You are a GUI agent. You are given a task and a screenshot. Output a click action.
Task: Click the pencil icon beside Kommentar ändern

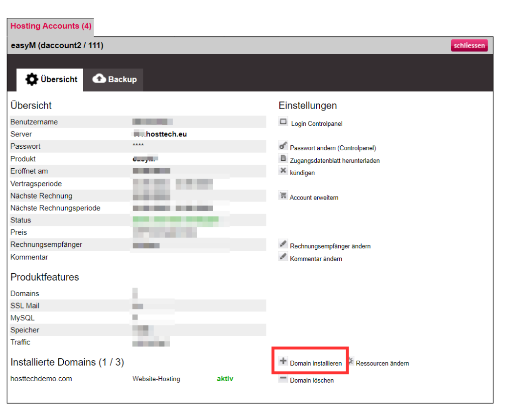pos(283,257)
